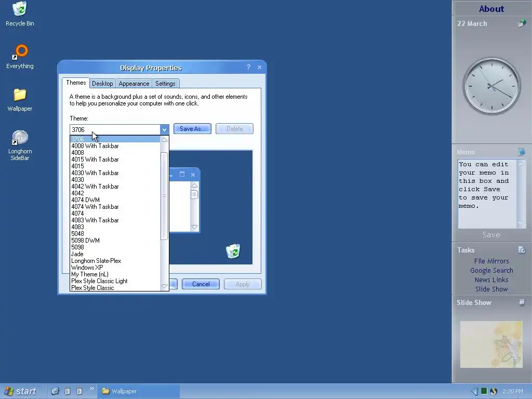532x399 pixels.
Task: Click the date icon beside 22 March
Action: (x=522, y=23)
